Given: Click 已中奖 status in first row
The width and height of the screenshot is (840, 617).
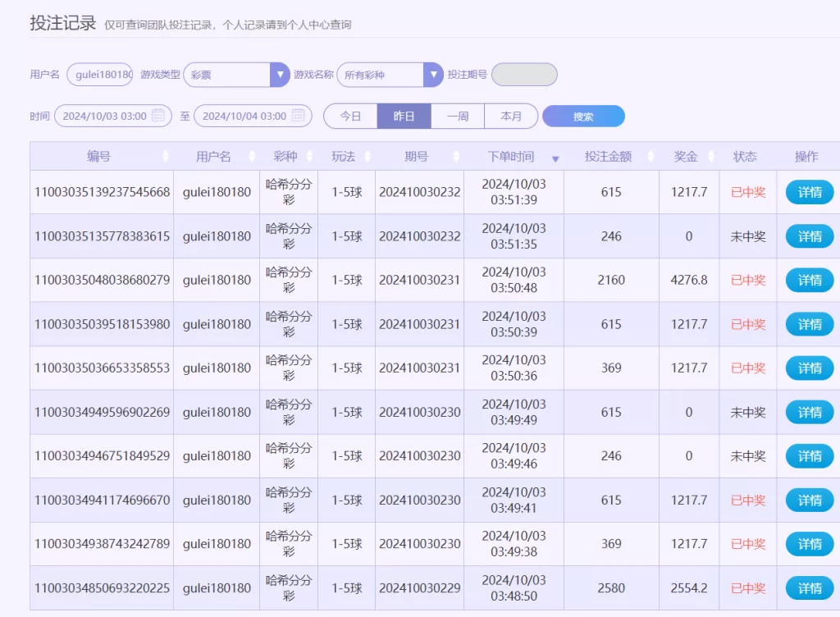Looking at the screenshot, I should [748, 192].
